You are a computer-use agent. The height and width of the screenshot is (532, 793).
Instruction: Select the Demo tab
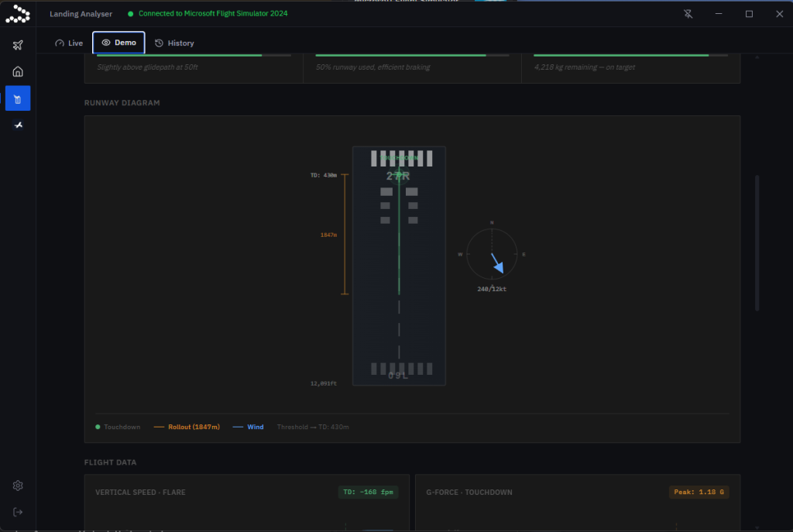point(118,43)
